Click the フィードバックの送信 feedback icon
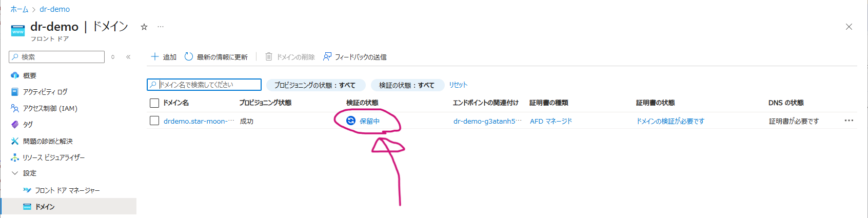Image resolution: width=868 pixels, height=218 pixels. tap(327, 57)
